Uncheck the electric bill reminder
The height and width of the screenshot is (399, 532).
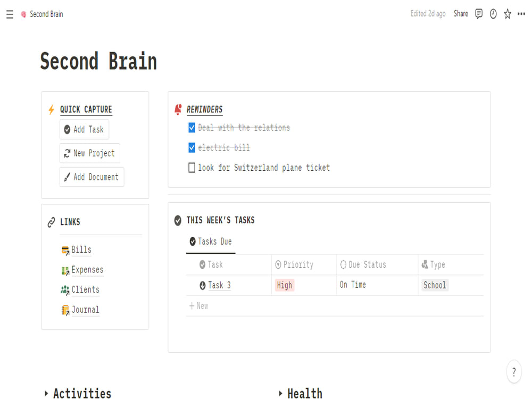pos(192,147)
